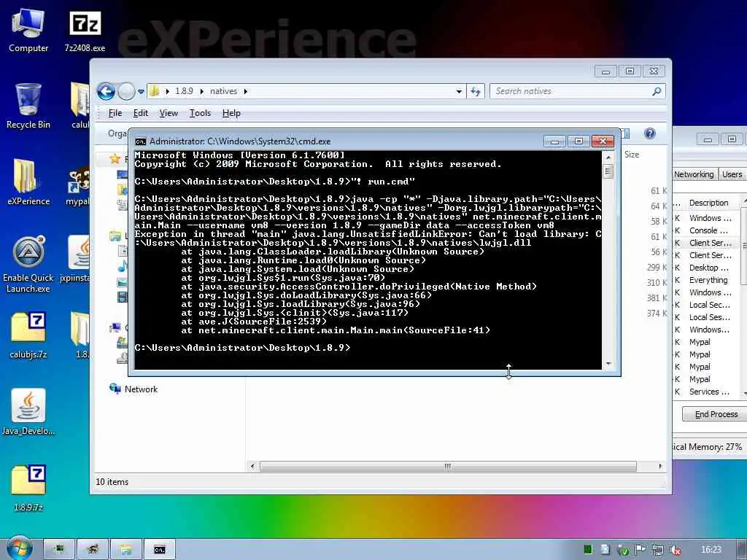Click the 1.8.9 breadcrumb in address bar
This screenshot has height=560, width=747.
pos(184,91)
